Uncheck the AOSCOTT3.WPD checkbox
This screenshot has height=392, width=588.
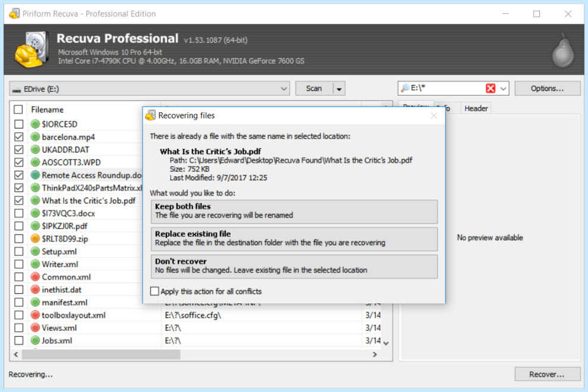(x=19, y=162)
